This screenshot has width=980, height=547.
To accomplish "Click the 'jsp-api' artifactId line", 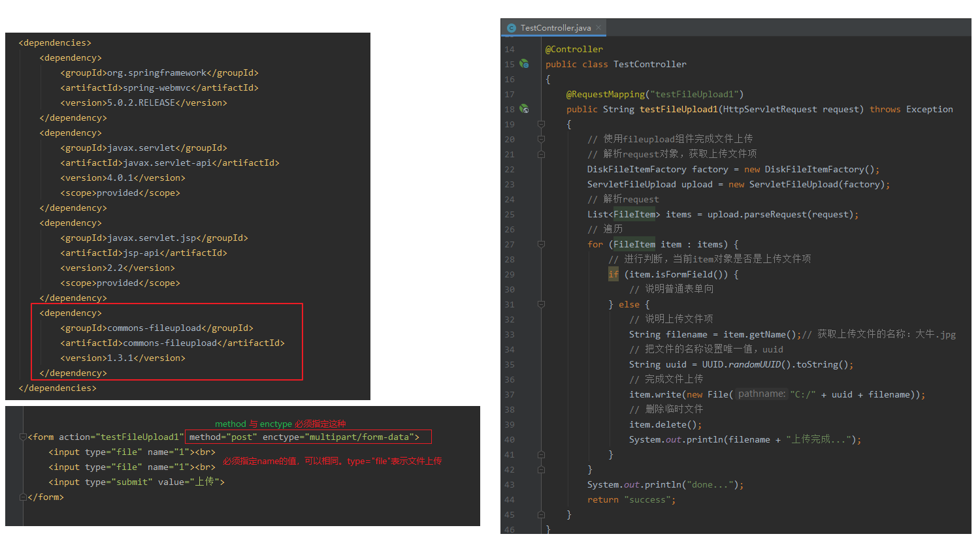I will 144,253.
